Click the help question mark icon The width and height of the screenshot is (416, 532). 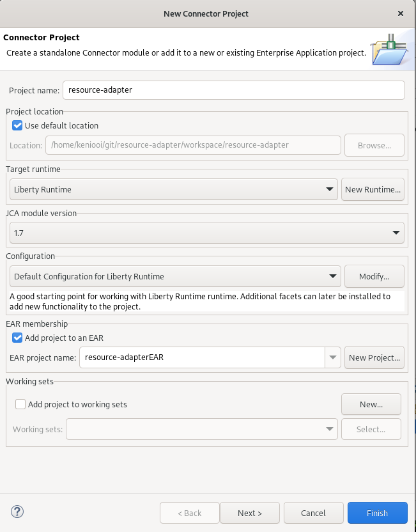point(17,512)
